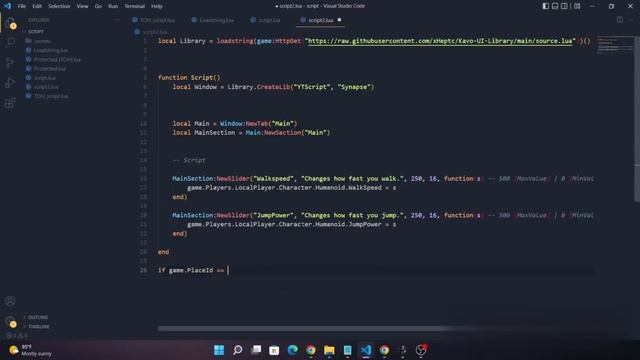The height and width of the screenshot is (360, 640).
Task: Open the Source Control view
Action: [x=10, y=62]
